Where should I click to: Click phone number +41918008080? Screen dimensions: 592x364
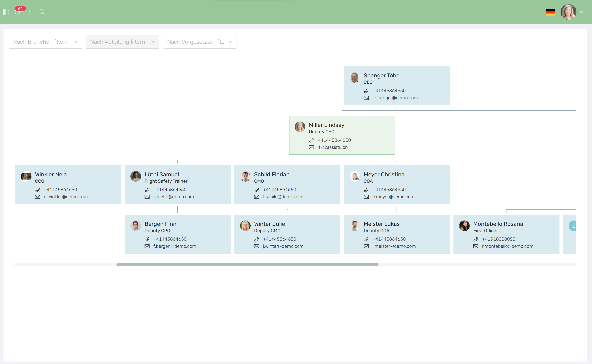[498, 239]
